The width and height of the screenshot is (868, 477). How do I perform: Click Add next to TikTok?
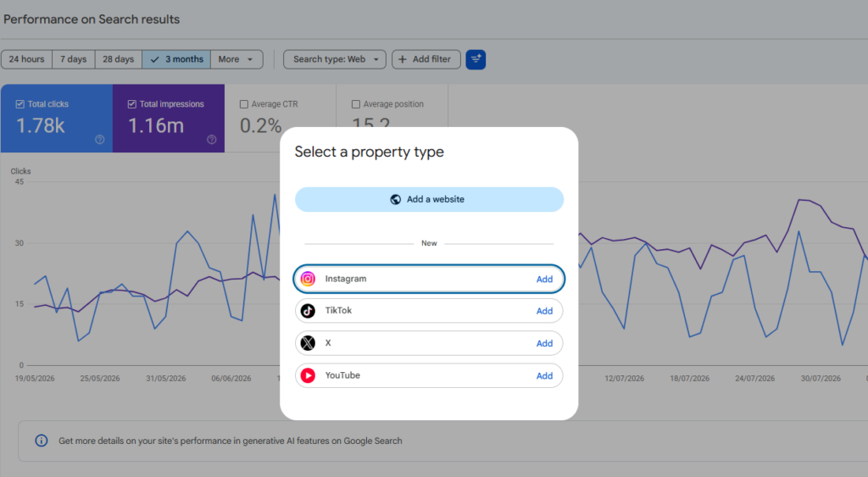click(x=544, y=311)
